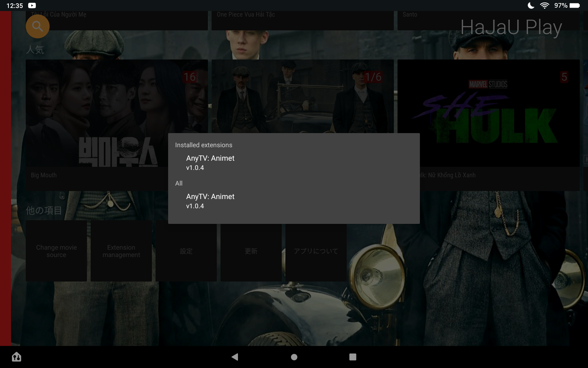The height and width of the screenshot is (368, 588).
Task: Click the HaJaU Play app title
Action: click(511, 27)
